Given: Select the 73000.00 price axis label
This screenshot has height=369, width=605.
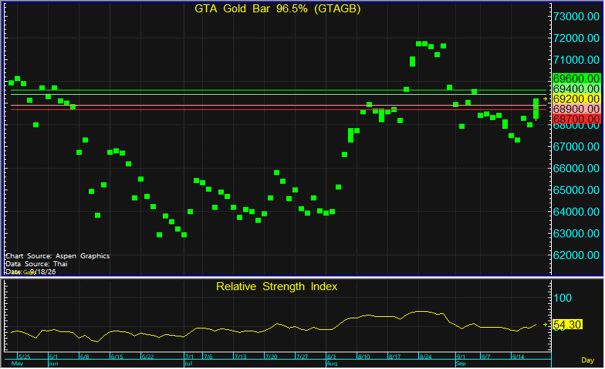Looking at the screenshot, I should 576,16.
